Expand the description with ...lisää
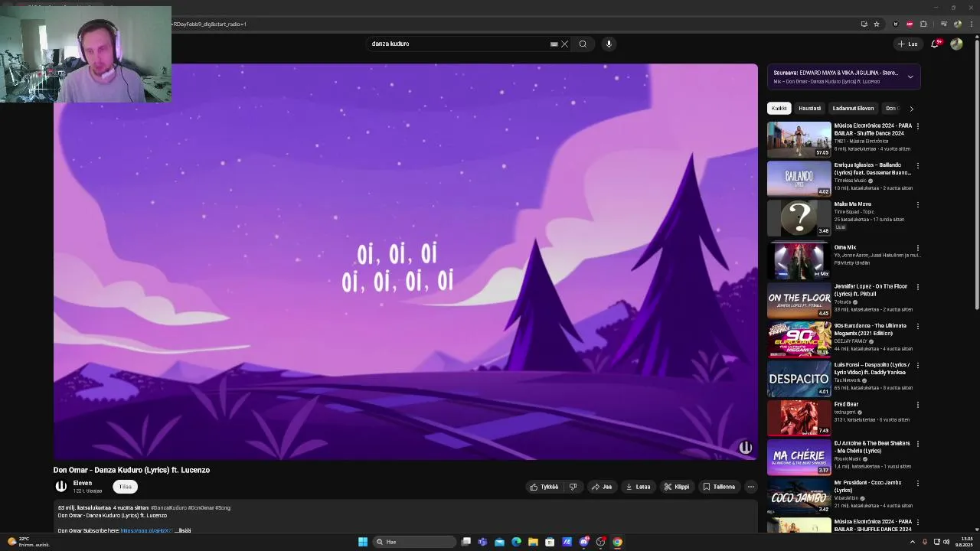The height and width of the screenshot is (551, 980). point(183,530)
